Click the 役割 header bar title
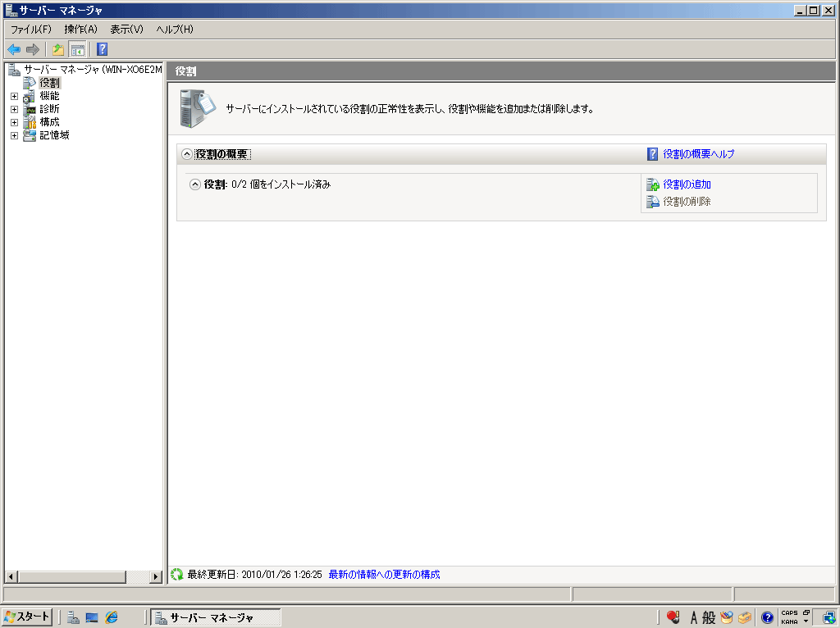This screenshot has width=840, height=628. (186, 71)
